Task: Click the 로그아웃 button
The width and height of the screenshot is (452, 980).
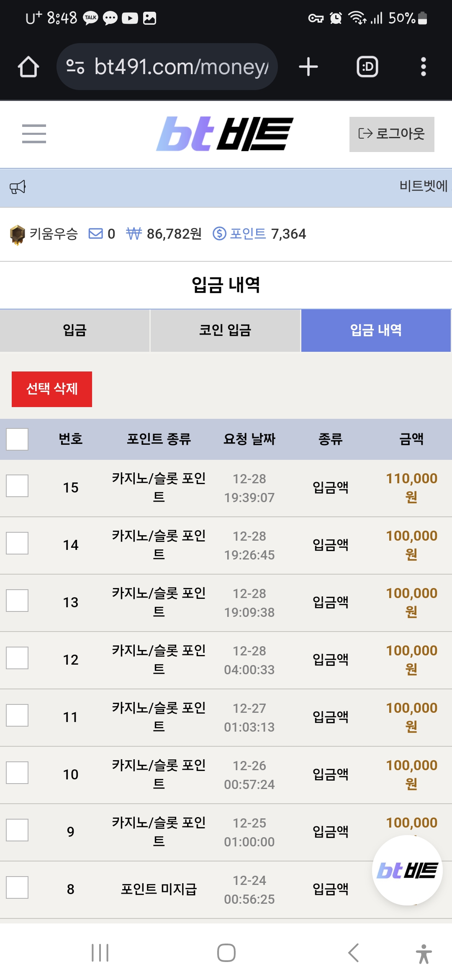Action: pyautogui.click(x=392, y=134)
